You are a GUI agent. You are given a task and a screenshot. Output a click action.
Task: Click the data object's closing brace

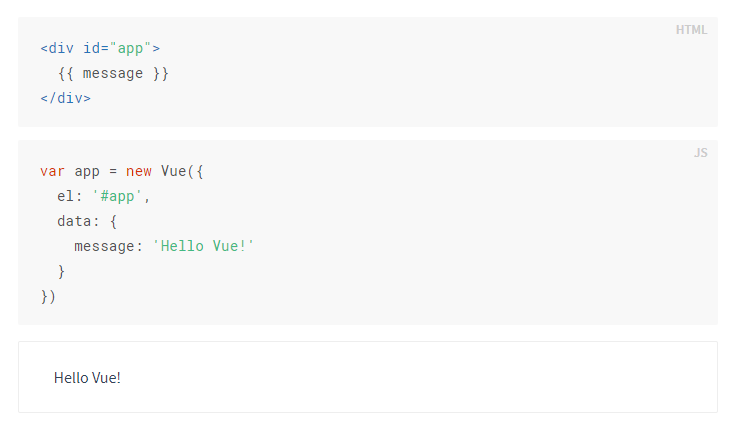[61, 271]
